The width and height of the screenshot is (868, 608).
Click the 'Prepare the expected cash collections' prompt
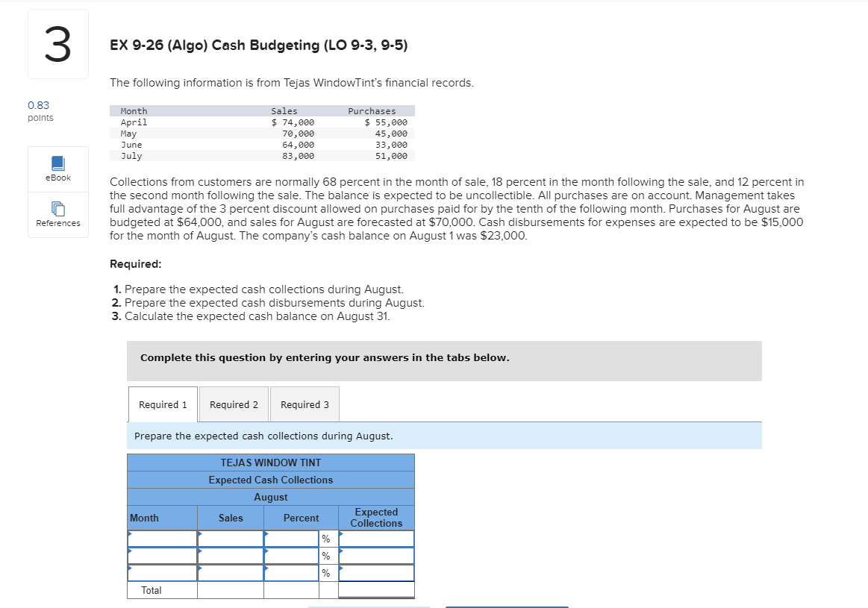click(x=263, y=436)
